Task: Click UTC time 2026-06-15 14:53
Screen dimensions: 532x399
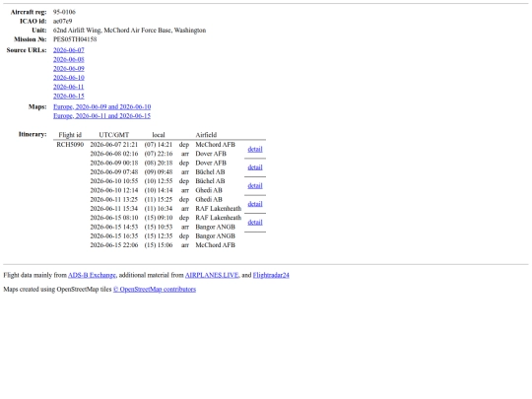Action: 114,227
